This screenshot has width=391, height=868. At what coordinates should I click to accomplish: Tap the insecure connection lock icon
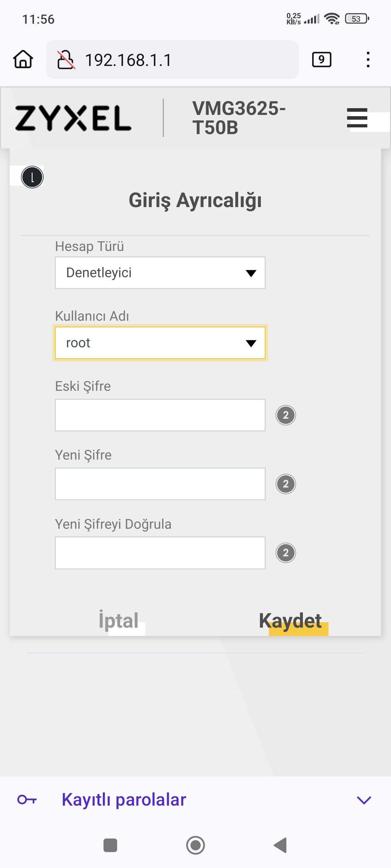point(65,60)
